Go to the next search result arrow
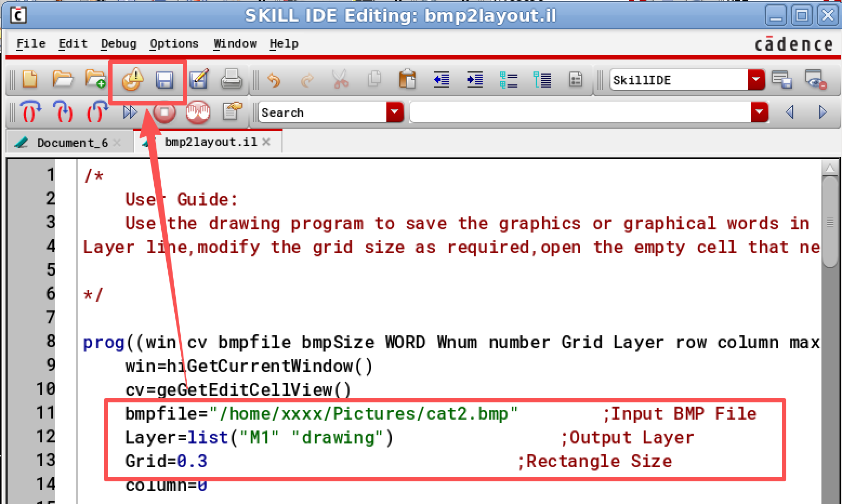The width and height of the screenshot is (842, 504). coord(823,112)
